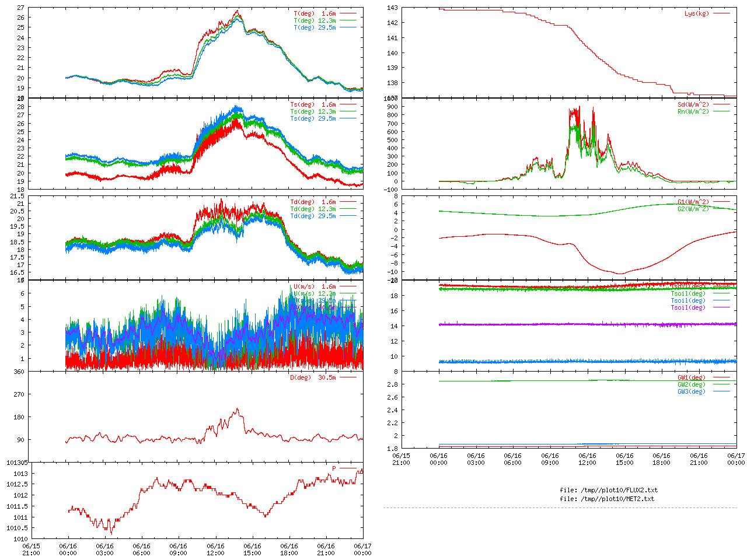Click the '1012.5' pressure axis value
Screen dimensions: 747x560
tap(16, 485)
